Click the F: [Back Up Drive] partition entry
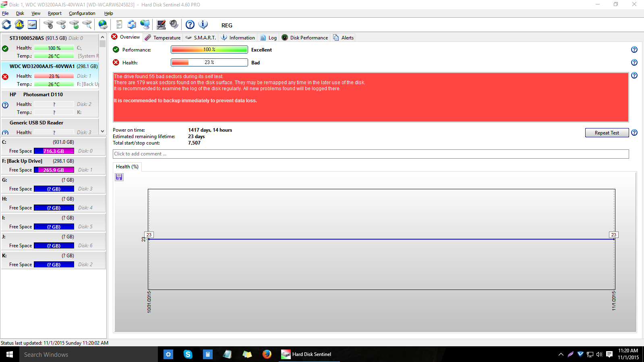Viewport: 644px width, 362px height. pyautogui.click(x=53, y=165)
